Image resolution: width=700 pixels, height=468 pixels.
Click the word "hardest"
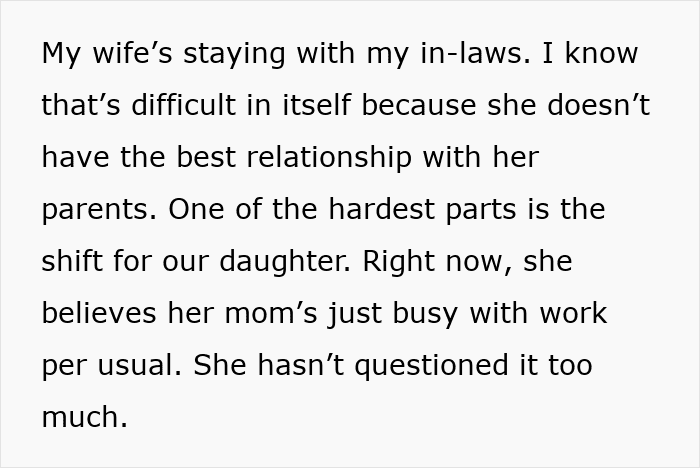381,209
